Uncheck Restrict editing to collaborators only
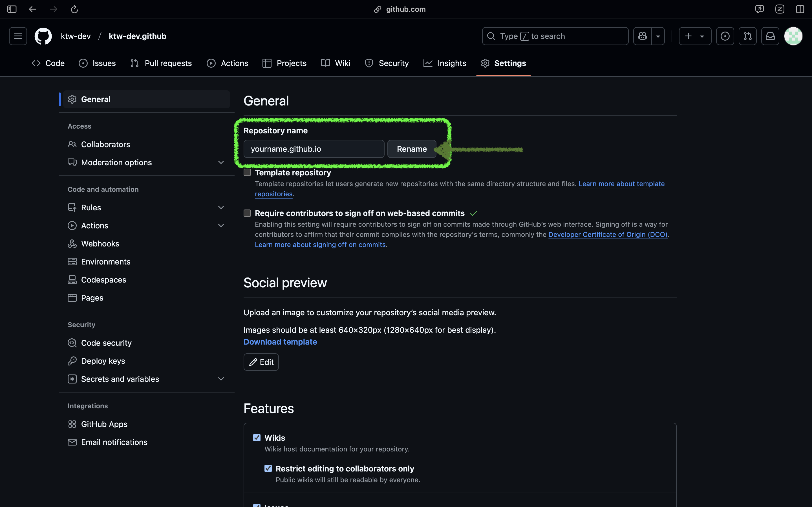812x507 pixels. tap(268, 468)
